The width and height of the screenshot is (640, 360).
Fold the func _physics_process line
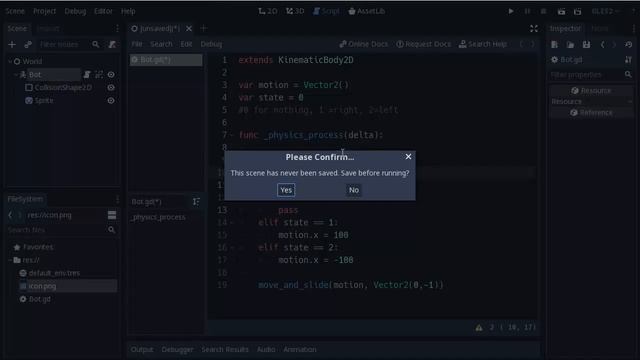point(231,135)
